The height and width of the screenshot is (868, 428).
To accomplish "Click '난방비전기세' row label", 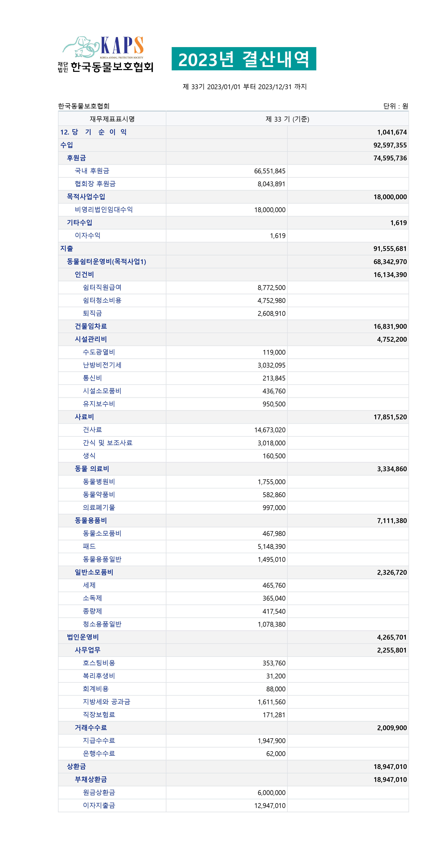I will [x=102, y=365].
